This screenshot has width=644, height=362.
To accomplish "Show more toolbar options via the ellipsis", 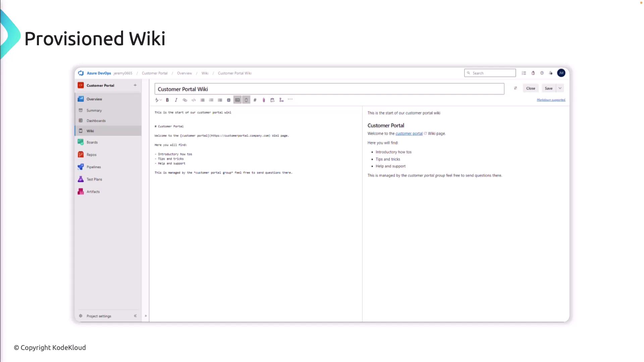I will coord(290,99).
